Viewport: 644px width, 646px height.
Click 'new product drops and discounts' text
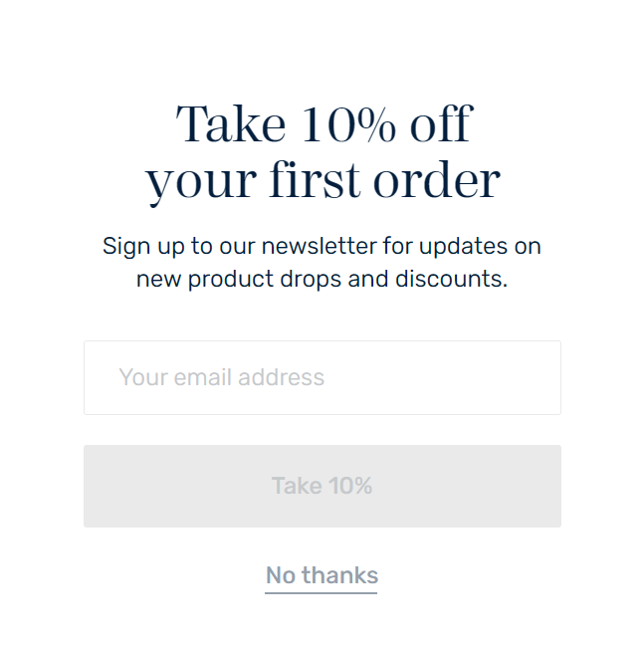(322, 279)
